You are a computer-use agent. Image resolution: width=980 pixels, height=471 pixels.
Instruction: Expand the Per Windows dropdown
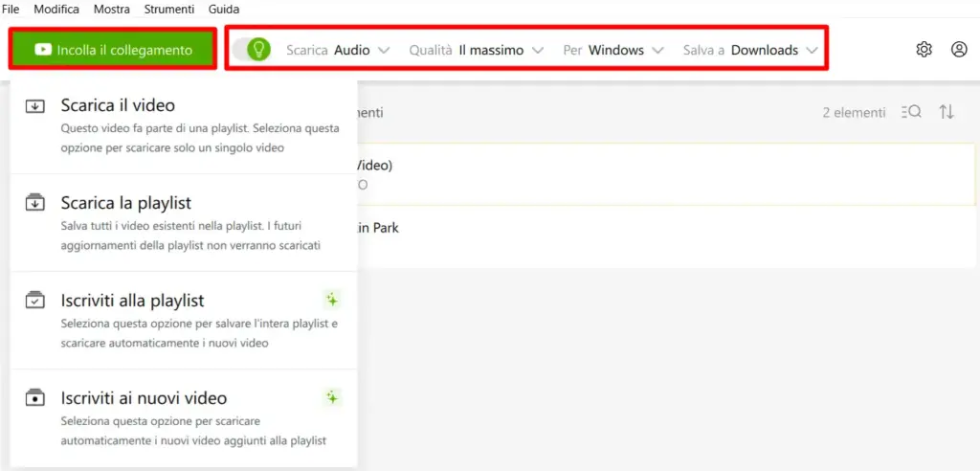pyautogui.click(x=613, y=50)
